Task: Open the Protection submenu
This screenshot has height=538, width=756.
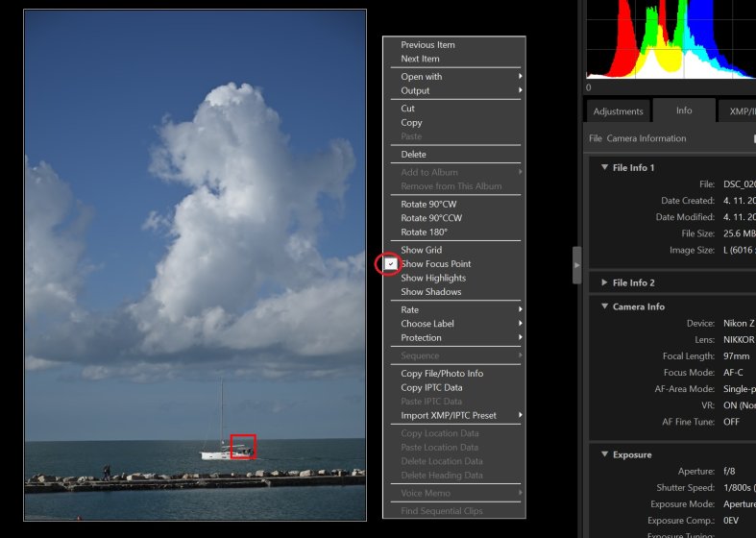Action: 454,337
